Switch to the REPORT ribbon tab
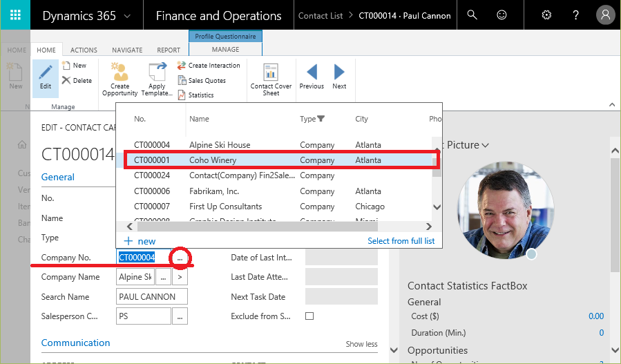 click(x=169, y=50)
